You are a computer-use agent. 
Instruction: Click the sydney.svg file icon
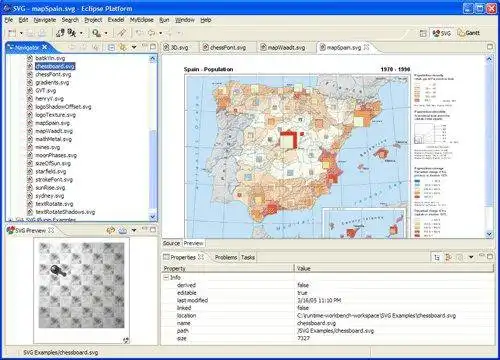click(30, 196)
